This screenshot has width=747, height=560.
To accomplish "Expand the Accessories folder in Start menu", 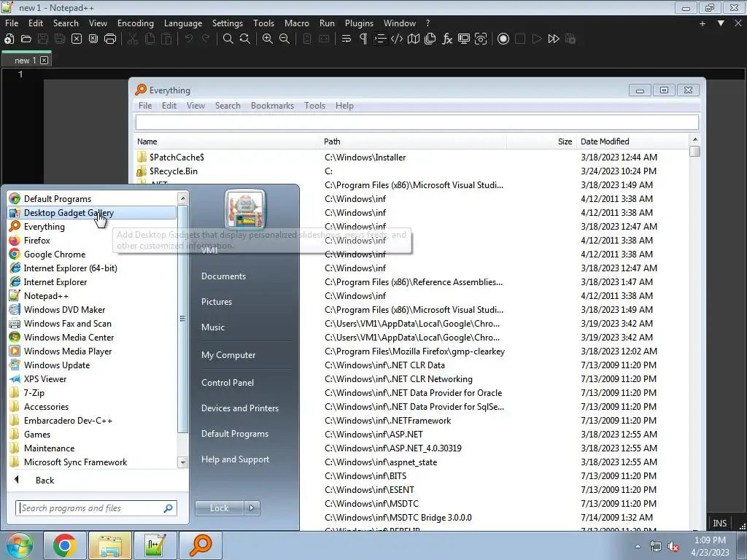I will pyautogui.click(x=92, y=407).
